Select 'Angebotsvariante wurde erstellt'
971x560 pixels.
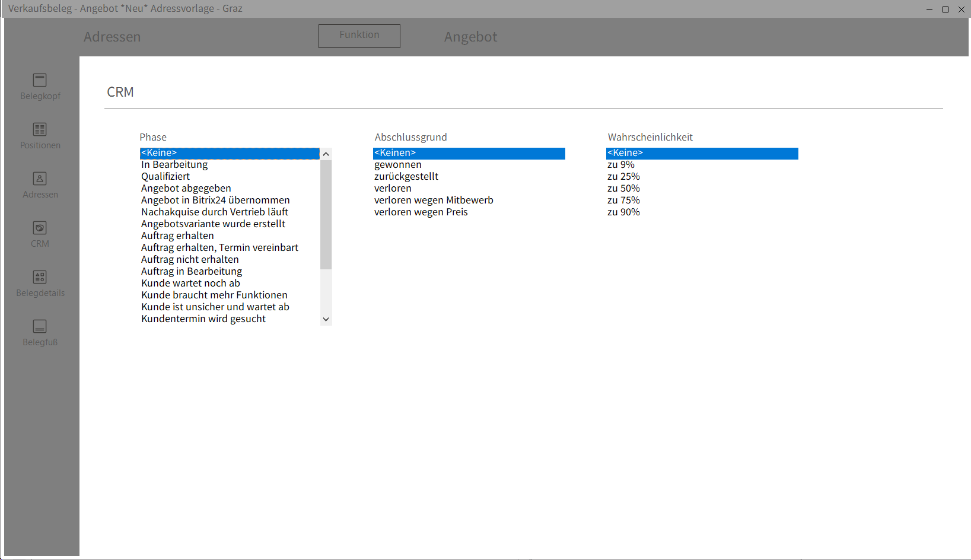(230, 224)
